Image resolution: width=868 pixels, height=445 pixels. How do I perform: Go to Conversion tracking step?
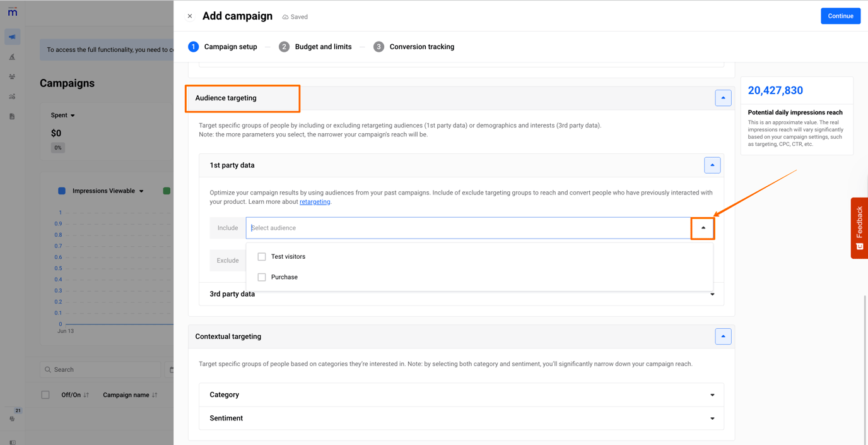[x=414, y=46]
